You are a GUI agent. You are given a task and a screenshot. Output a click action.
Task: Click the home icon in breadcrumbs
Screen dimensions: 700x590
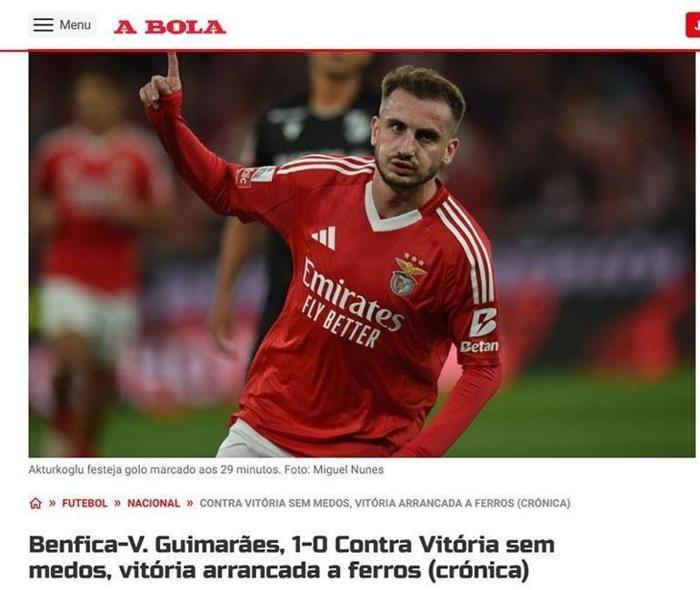[35, 503]
